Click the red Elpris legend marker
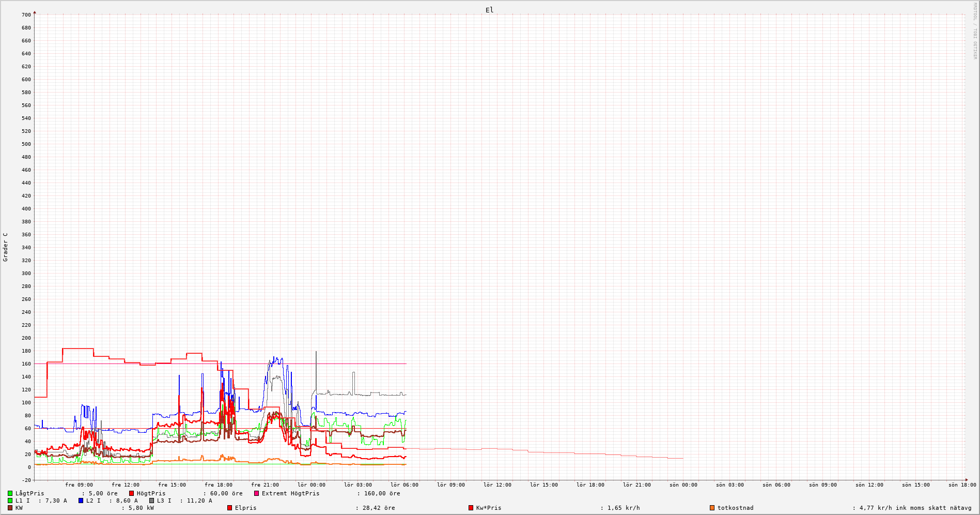Viewport: 980px width, 515px height. point(229,508)
